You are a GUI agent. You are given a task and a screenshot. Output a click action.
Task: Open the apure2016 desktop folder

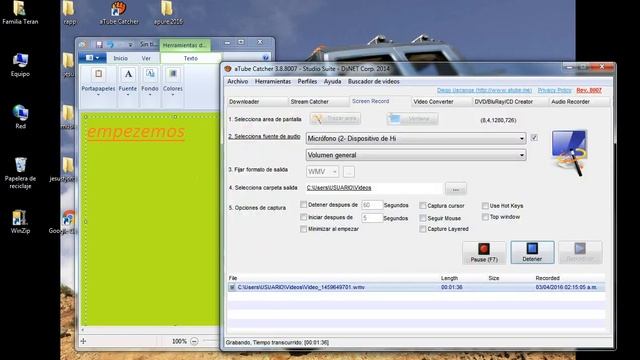click(168, 13)
